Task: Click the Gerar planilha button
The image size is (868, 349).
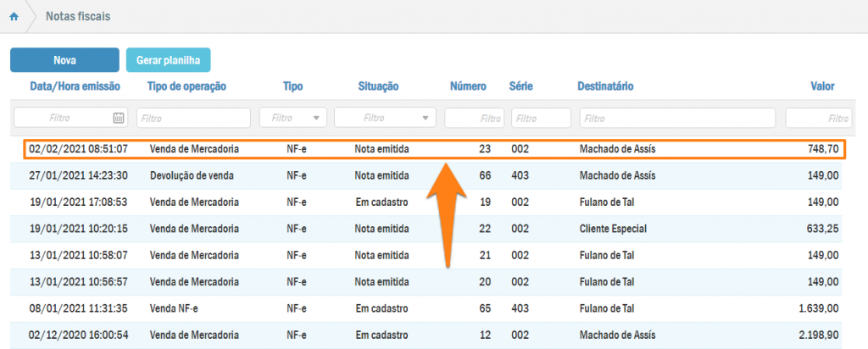Action: (168, 60)
